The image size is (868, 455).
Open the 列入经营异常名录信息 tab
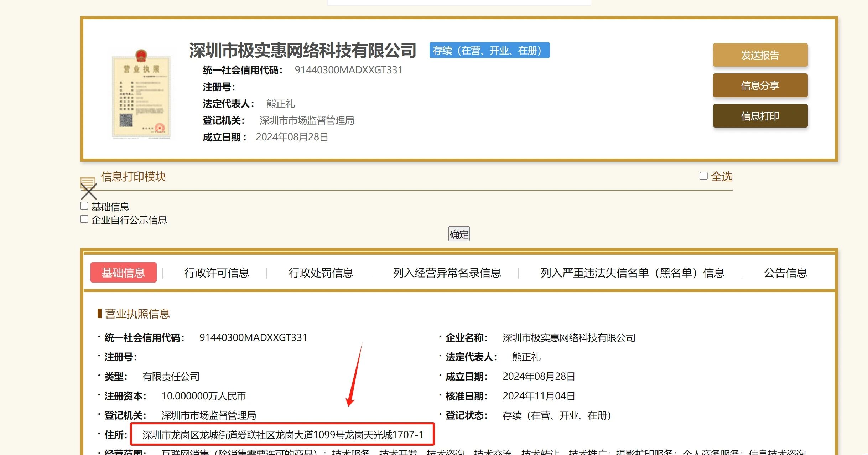click(x=447, y=273)
